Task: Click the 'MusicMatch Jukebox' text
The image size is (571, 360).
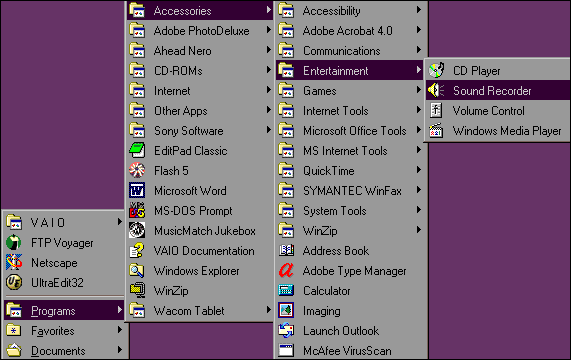Action: tap(205, 231)
